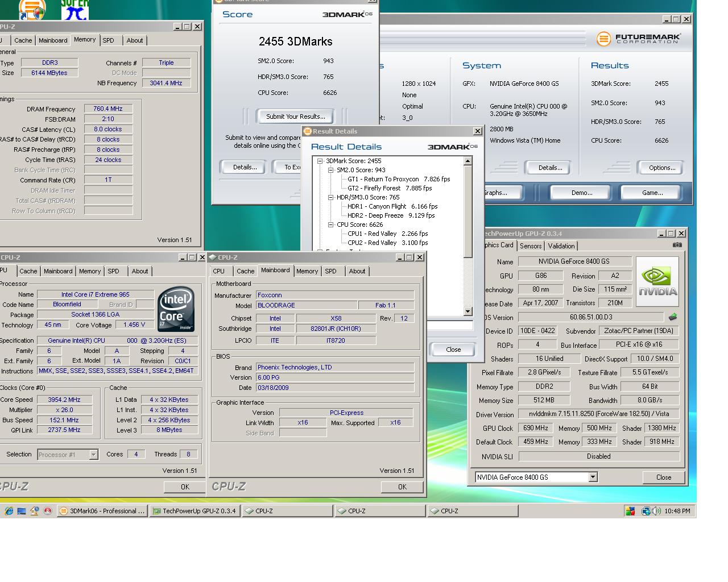Select HDR1 - Canyon Flight row
728x582 pixels.
coord(392,206)
